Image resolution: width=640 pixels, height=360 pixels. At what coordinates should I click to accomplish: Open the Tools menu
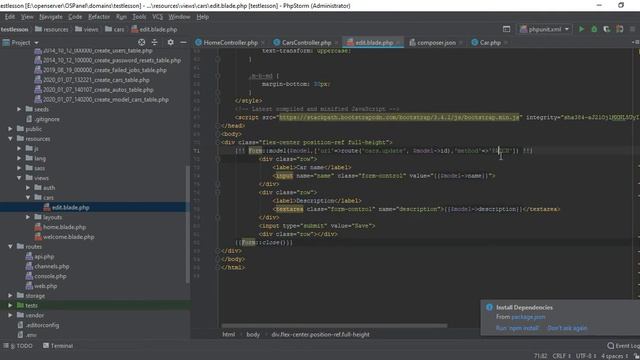(x=139, y=17)
